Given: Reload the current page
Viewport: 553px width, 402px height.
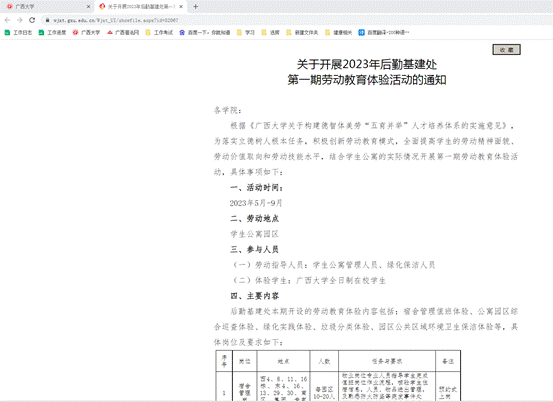Looking at the screenshot, I should click(x=32, y=20).
